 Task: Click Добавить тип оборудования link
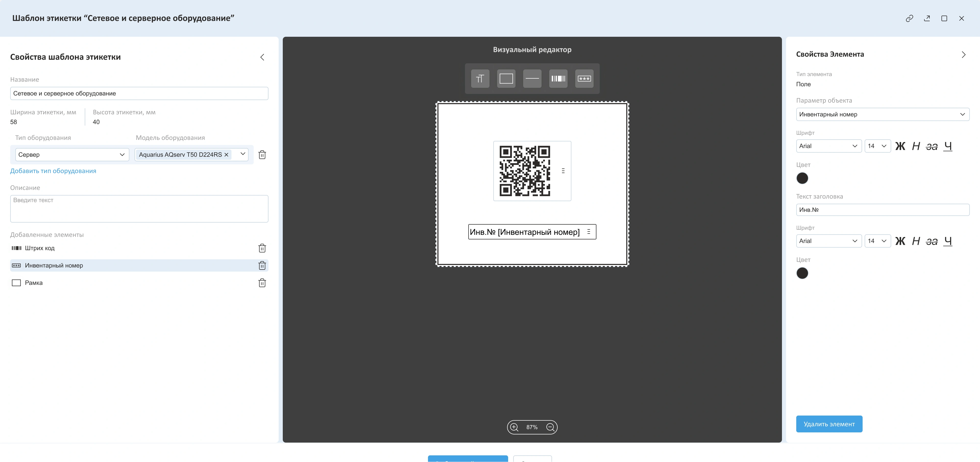(x=53, y=171)
